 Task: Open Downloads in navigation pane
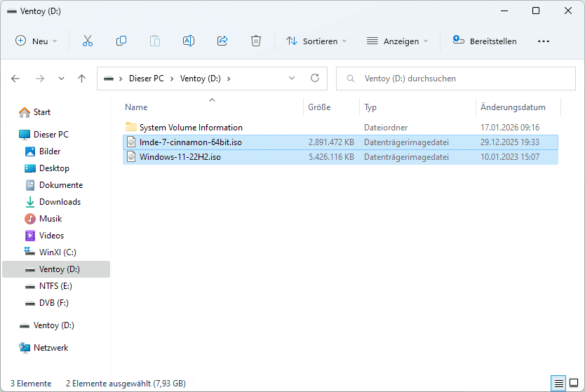[60, 202]
